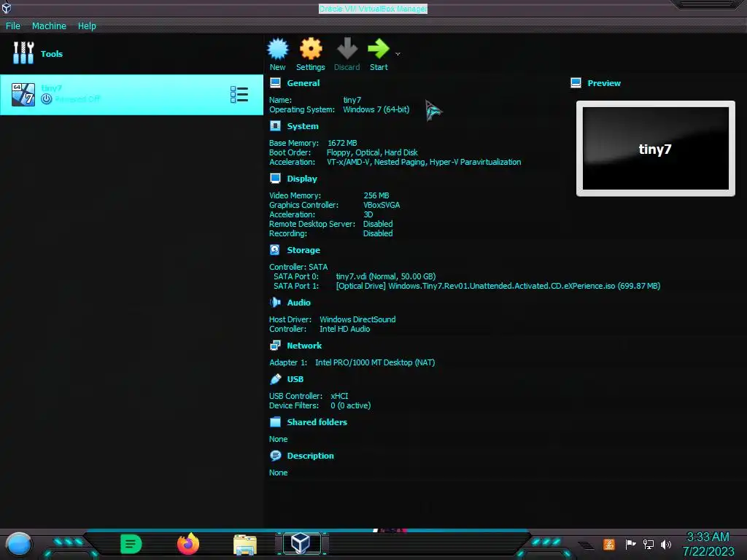Open the Storage settings heading link
Screen dimensions: 747x560
[x=303, y=250]
